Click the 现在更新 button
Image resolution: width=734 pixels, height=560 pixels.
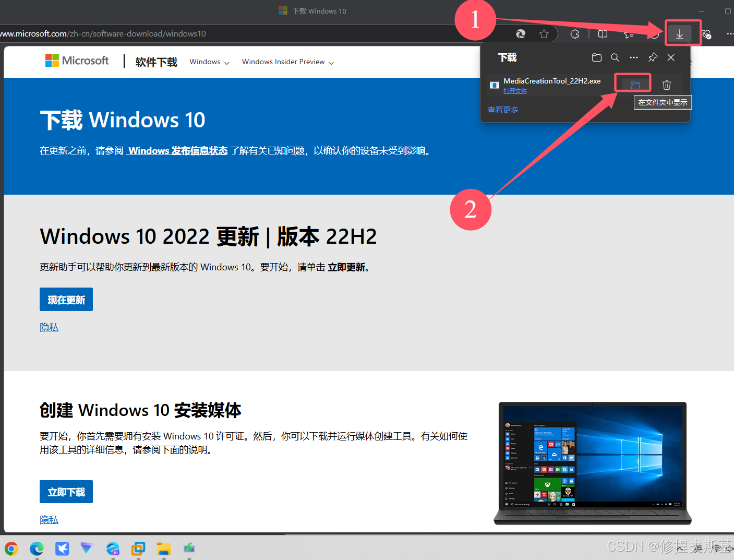click(x=66, y=299)
